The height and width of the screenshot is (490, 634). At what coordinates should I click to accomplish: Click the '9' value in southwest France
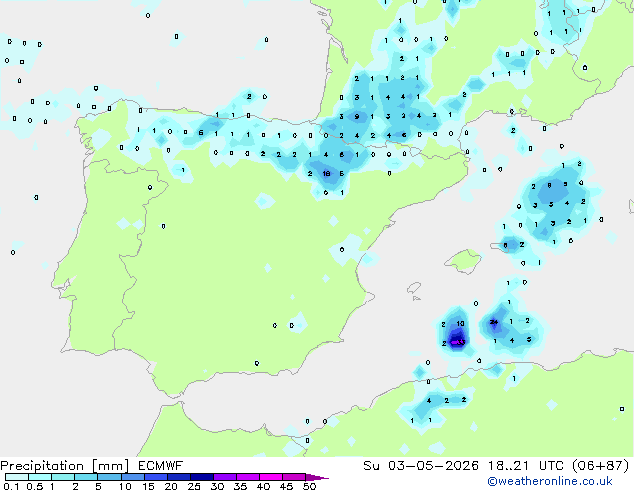[x=357, y=116]
